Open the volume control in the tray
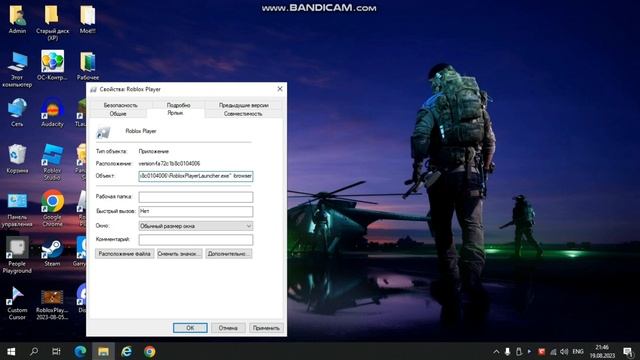640x360 pixels. (564, 351)
